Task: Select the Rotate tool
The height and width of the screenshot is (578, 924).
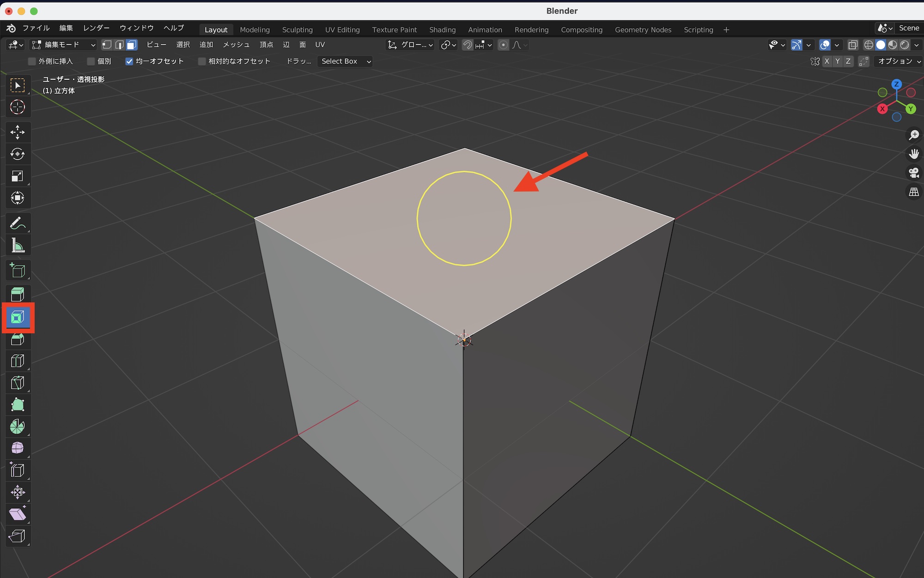Action: 18,154
